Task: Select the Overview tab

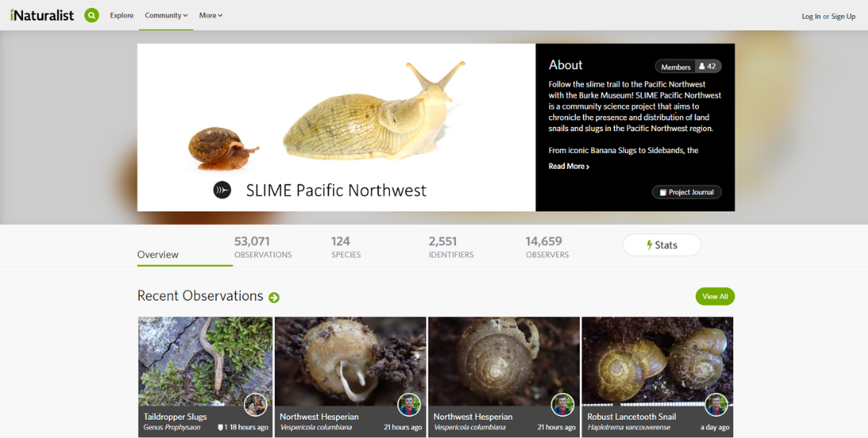Action: point(158,255)
